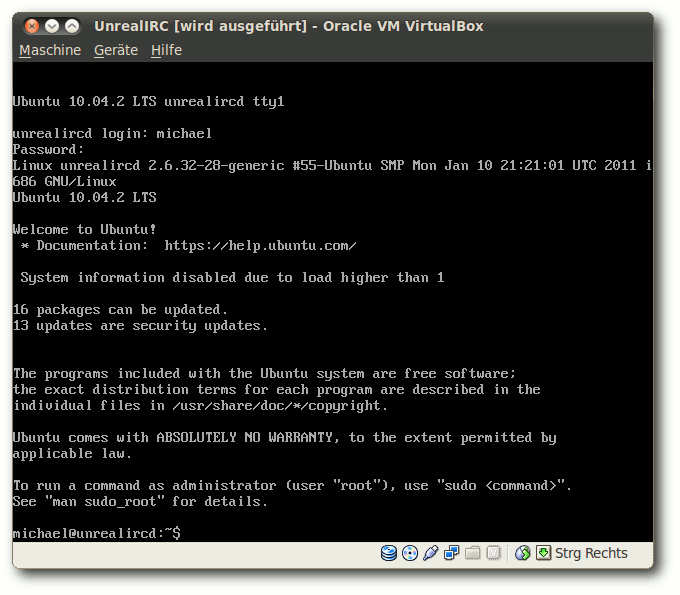The width and height of the screenshot is (680, 595).
Task: Click the '16 packages can be updated.' line
Action: coord(120,310)
